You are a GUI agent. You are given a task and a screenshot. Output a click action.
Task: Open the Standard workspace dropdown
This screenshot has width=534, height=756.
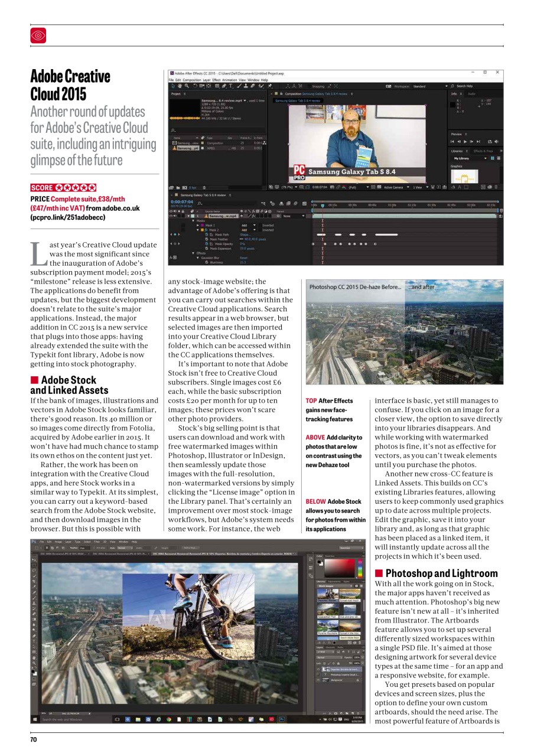coord(425,86)
